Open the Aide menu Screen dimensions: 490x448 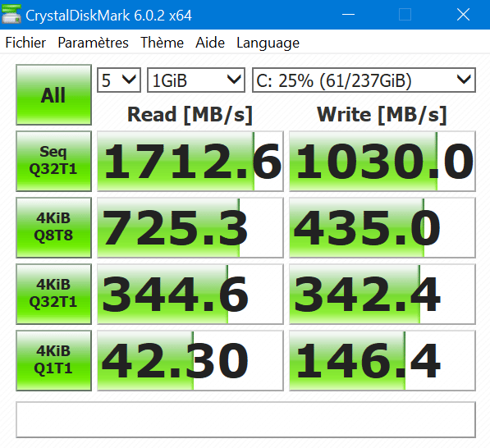tap(210, 43)
